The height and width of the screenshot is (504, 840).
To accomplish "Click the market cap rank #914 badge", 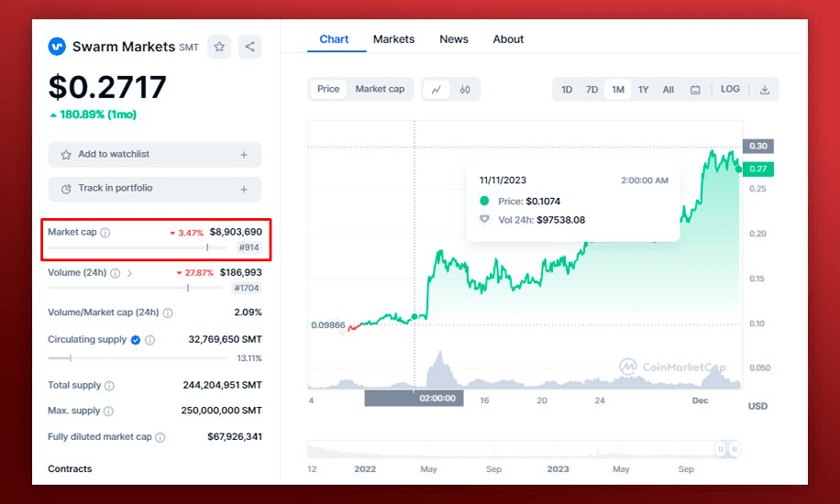I will pyautogui.click(x=249, y=247).
